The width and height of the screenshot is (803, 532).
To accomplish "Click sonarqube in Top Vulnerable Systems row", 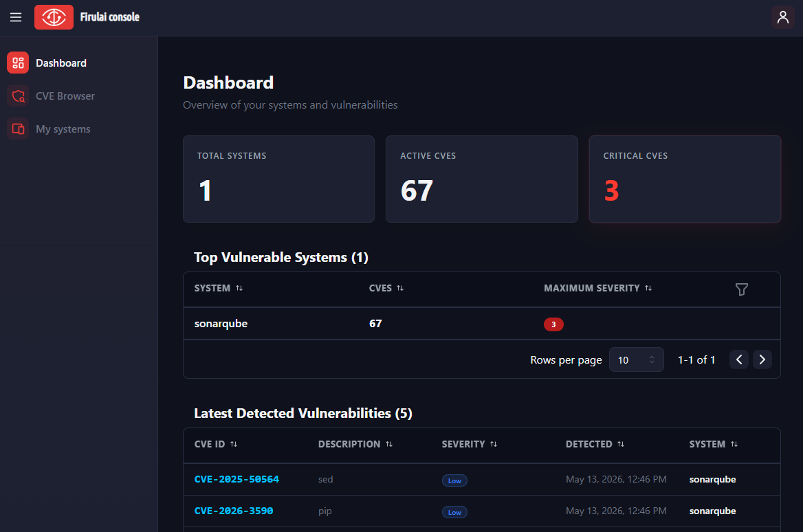I will coord(221,324).
